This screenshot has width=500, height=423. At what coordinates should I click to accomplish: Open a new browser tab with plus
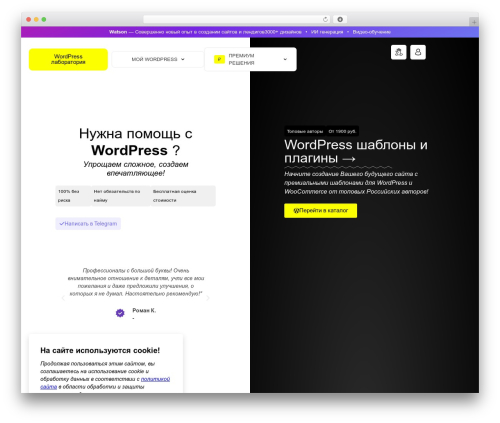coord(474,22)
